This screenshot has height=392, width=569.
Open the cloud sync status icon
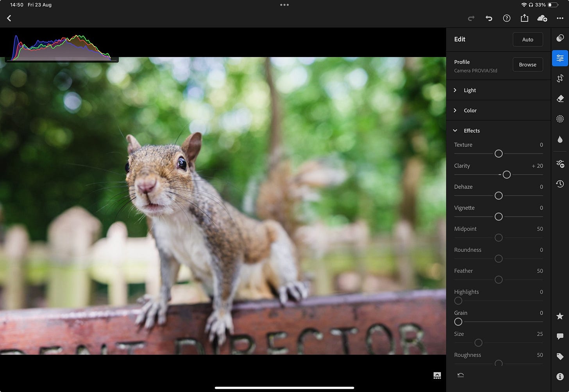(542, 18)
